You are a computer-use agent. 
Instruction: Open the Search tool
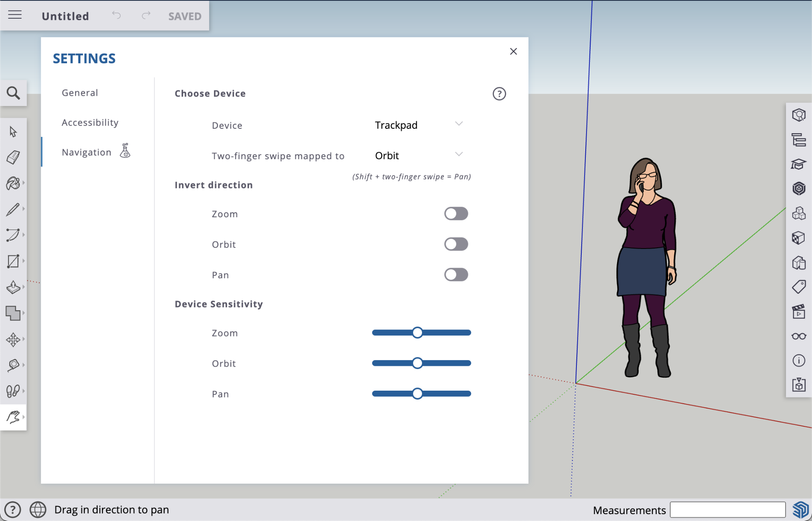(13, 93)
